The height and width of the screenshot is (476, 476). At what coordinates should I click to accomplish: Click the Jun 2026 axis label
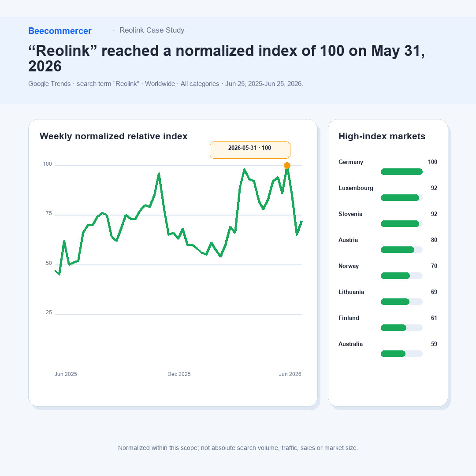click(x=290, y=374)
